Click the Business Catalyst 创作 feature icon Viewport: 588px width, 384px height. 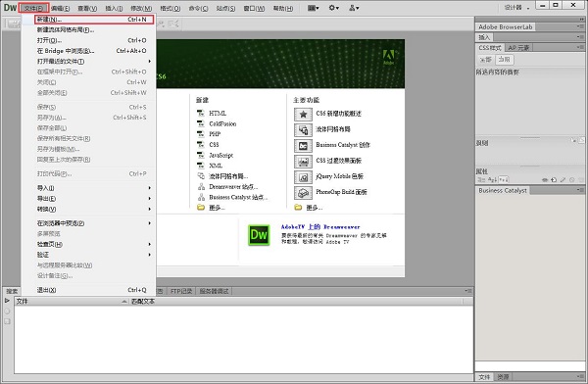coord(303,146)
